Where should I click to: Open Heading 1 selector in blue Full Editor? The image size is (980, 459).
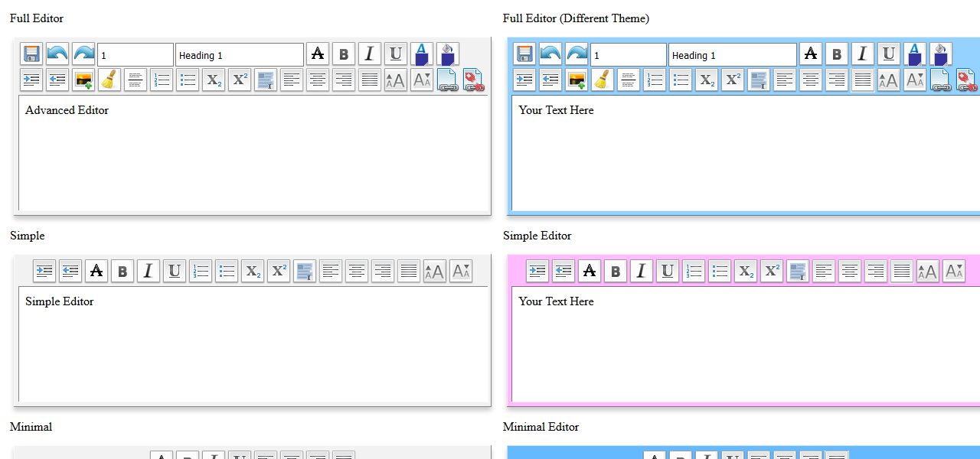[x=733, y=54]
